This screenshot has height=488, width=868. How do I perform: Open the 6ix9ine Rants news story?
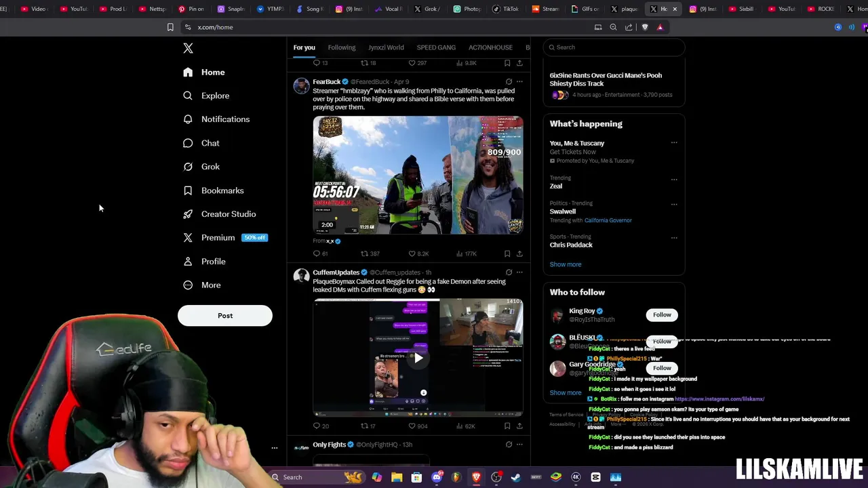pyautogui.click(x=614, y=85)
